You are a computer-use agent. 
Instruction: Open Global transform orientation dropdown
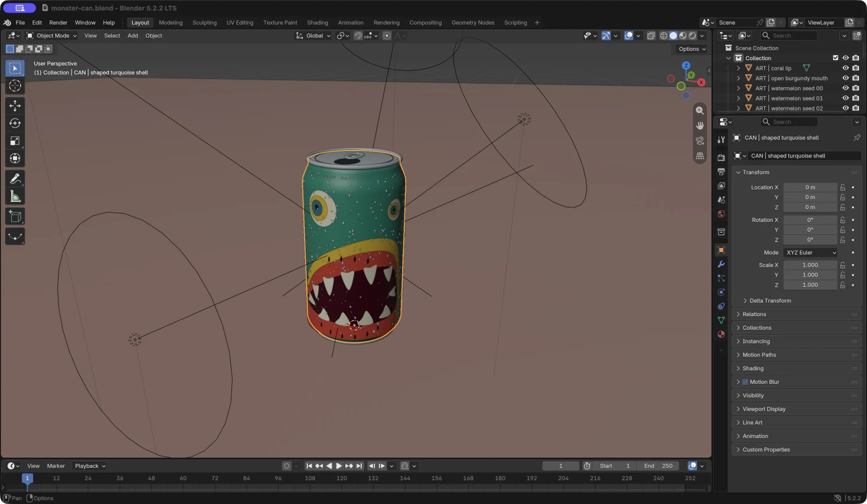click(x=313, y=36)
